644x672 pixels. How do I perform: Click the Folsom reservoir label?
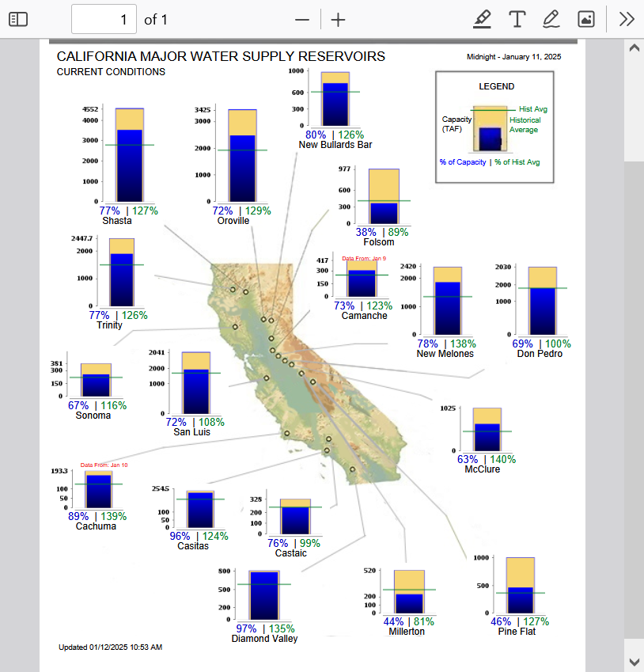pos(379,242)
